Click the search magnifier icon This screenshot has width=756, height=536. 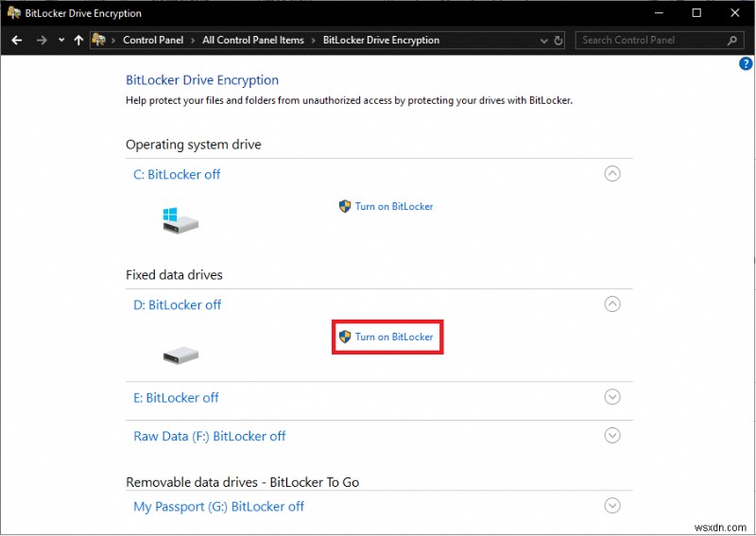point(732,41)
